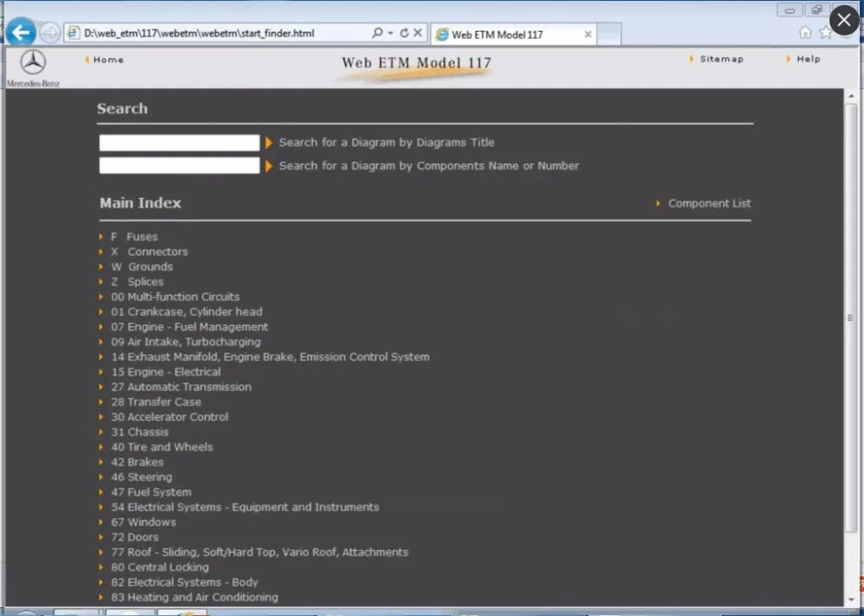864x616 pixels.
Task: Click the browser Back arrow button
Action: [21, 33]
